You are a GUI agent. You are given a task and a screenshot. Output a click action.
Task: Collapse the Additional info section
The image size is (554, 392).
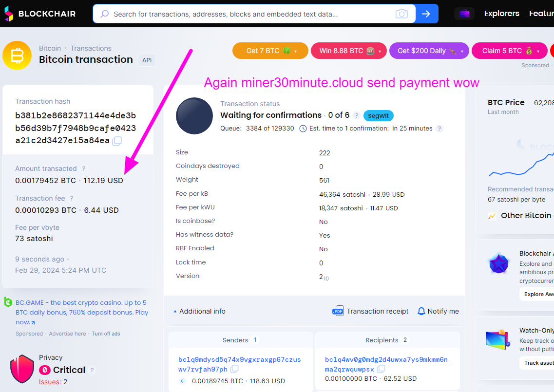tap(199, 311)
